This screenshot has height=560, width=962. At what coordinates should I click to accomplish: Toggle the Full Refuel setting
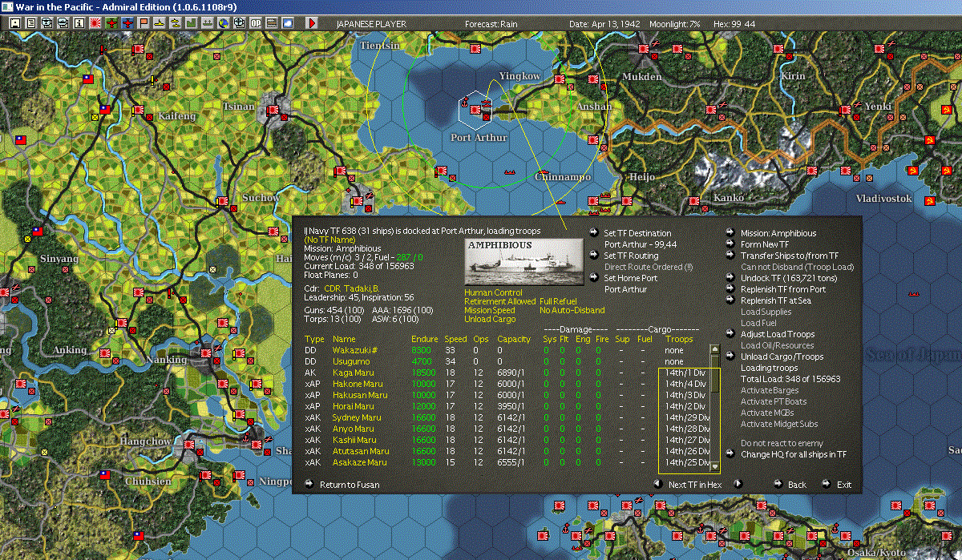[559, 301]
